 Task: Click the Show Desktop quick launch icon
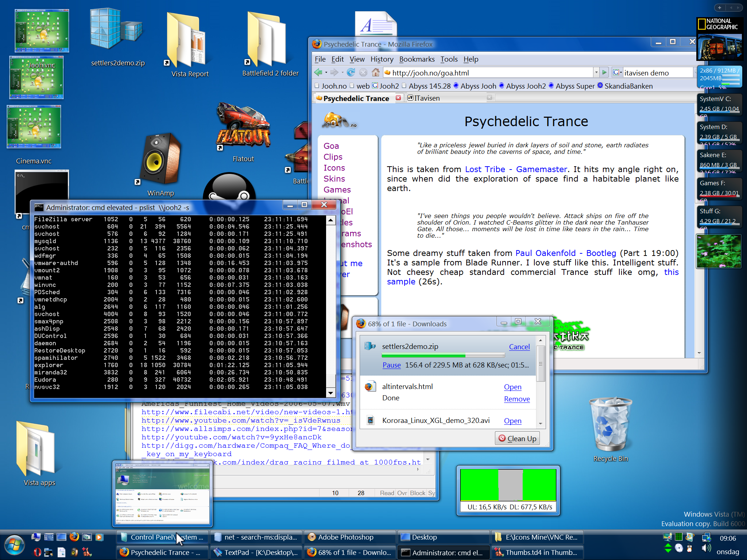pos(62,537)
